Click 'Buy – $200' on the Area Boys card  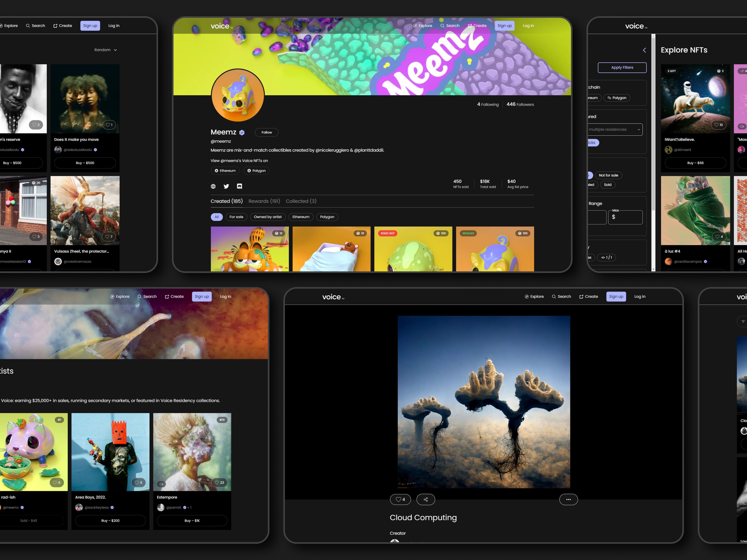pyautogui.click(x=110, y=521)
